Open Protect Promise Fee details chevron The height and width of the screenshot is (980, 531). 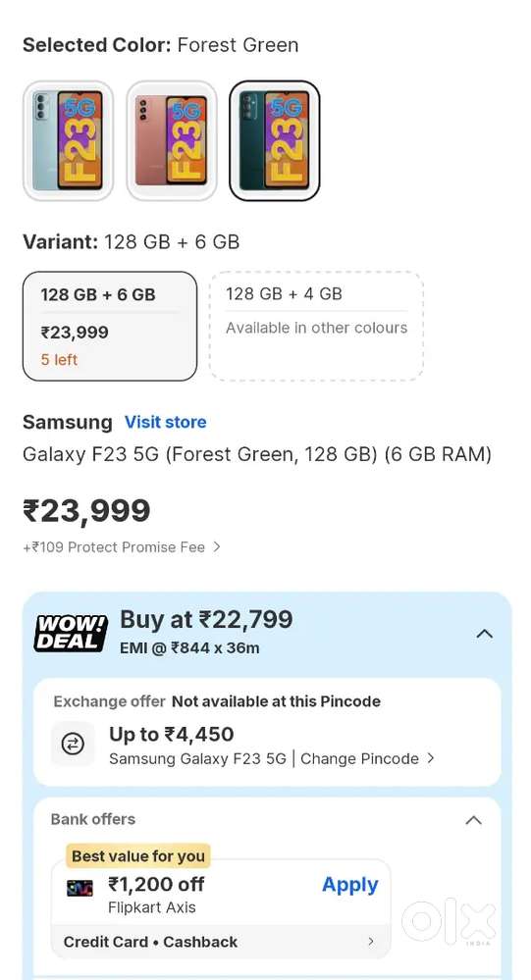pos(216,546)
